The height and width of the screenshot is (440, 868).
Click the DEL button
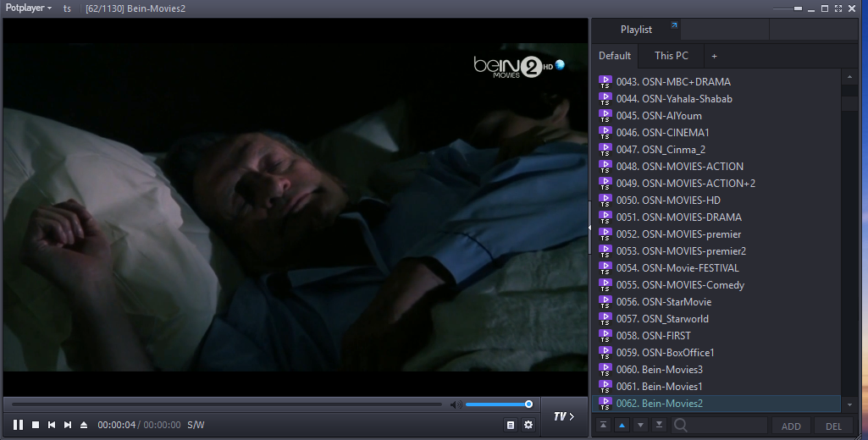(x=833, y=426)
